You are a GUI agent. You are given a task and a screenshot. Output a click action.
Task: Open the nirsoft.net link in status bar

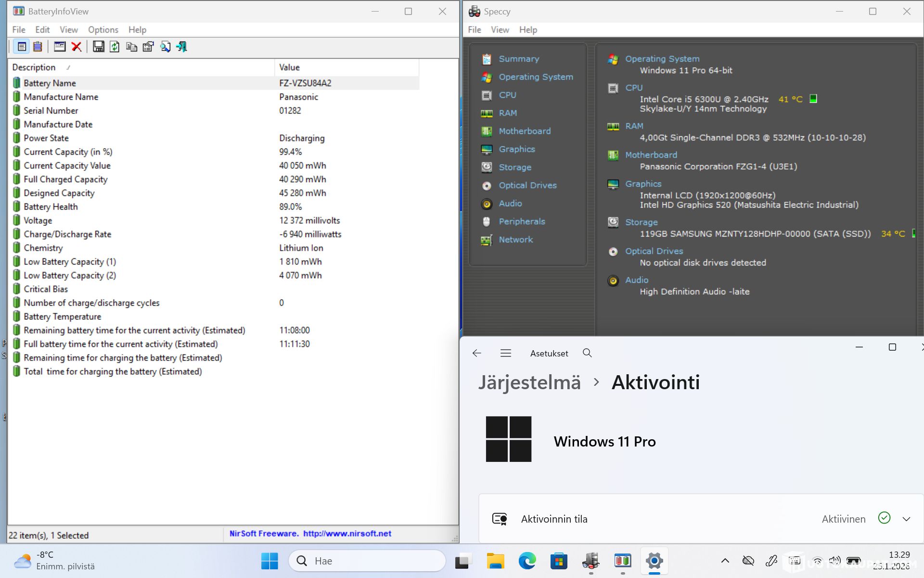pyautogui.click(x=347, y=534)
